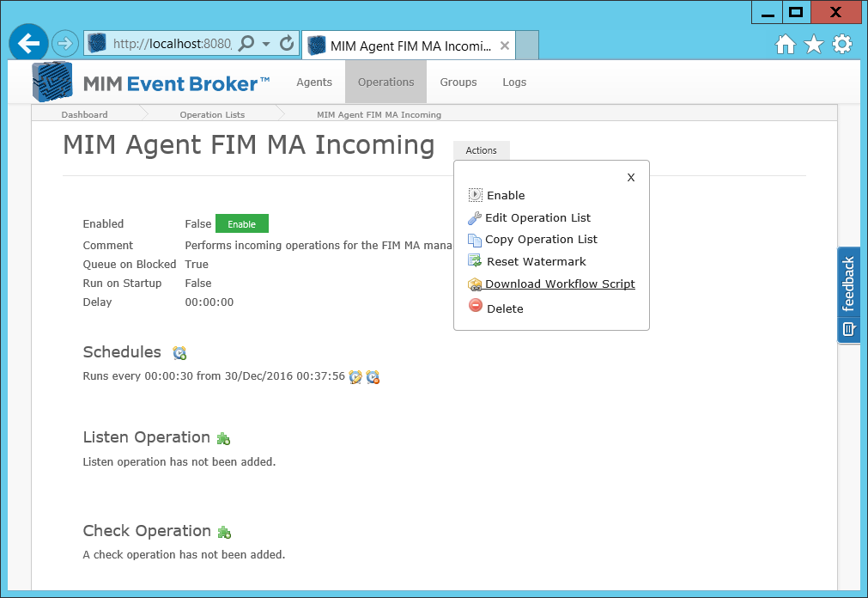
Task: Click the Queue on Blocked value True
Action: [197, 265]
